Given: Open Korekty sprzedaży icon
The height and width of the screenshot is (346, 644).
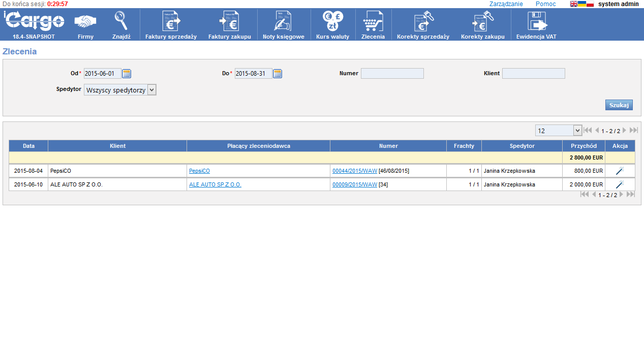Looking at the screenshot, I should tap(423, 22).
